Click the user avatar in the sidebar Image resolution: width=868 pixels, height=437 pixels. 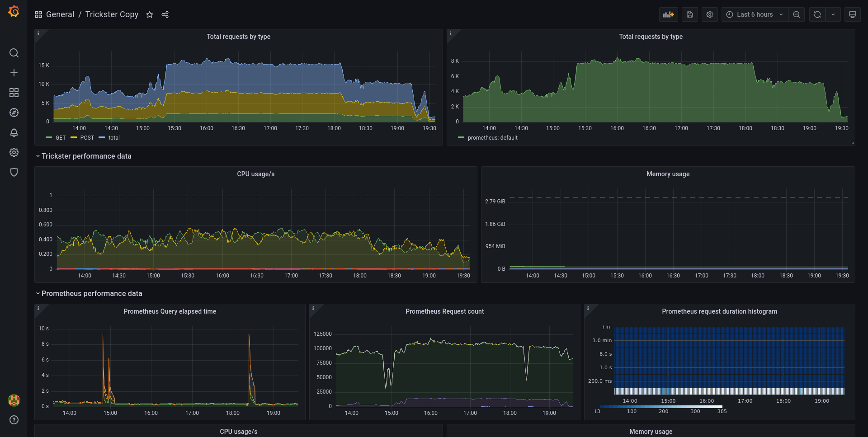[14, 400]
